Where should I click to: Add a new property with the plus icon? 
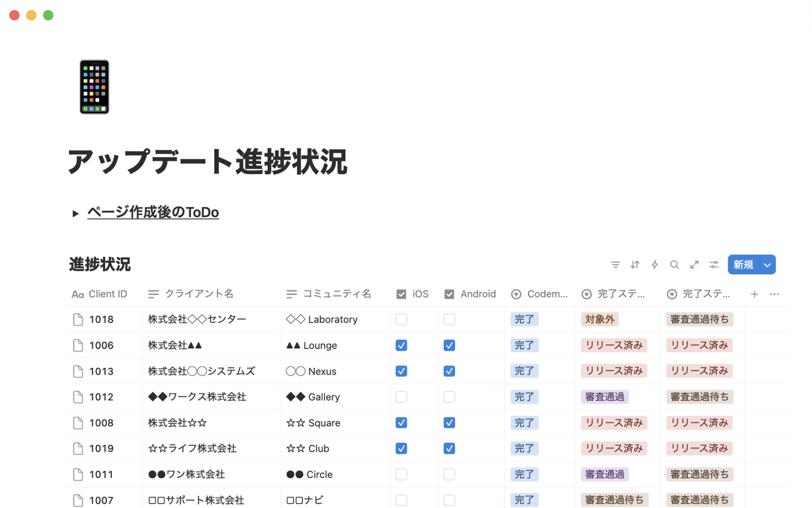point(754,294)
